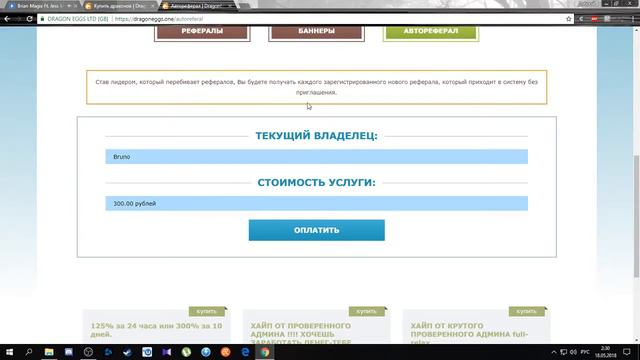Open the Chrome three-dot menu
The height and width of the screenshot is (360, 640).
coord(634,19)
